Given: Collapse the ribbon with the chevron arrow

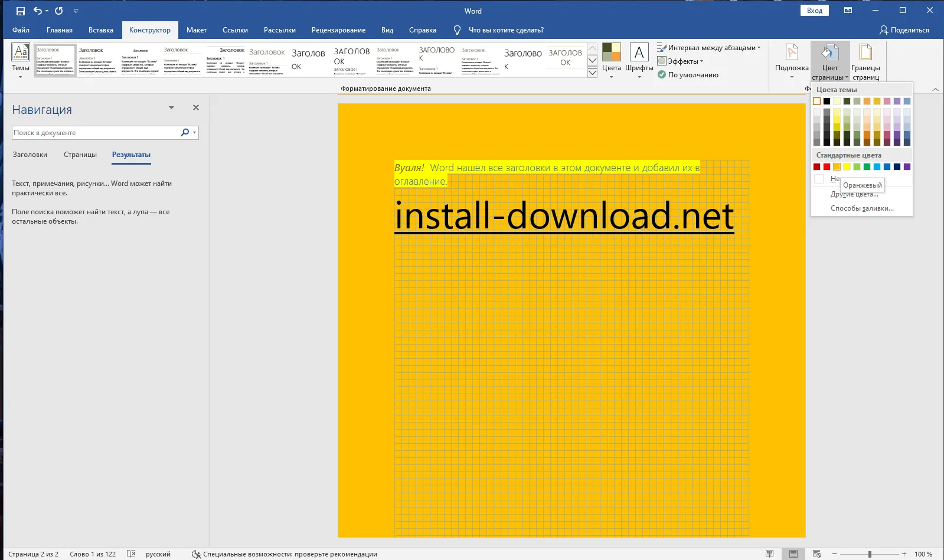Looking at the screenshot, I should pyautogui.click(x=935, y=90).
